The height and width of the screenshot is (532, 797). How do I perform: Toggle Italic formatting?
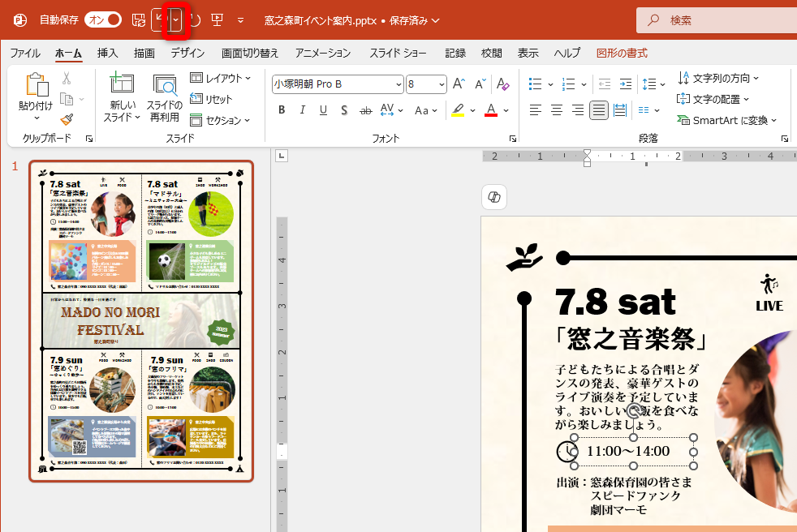303,109
